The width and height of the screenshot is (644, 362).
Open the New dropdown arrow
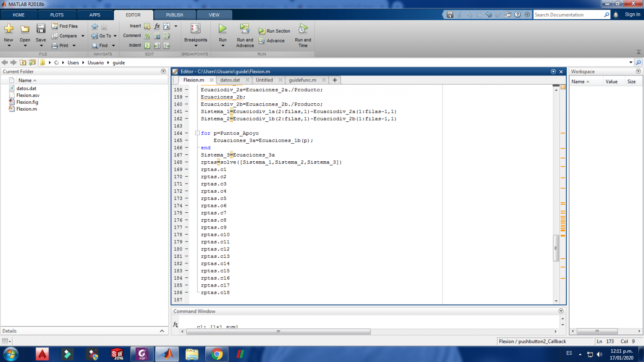9,45
